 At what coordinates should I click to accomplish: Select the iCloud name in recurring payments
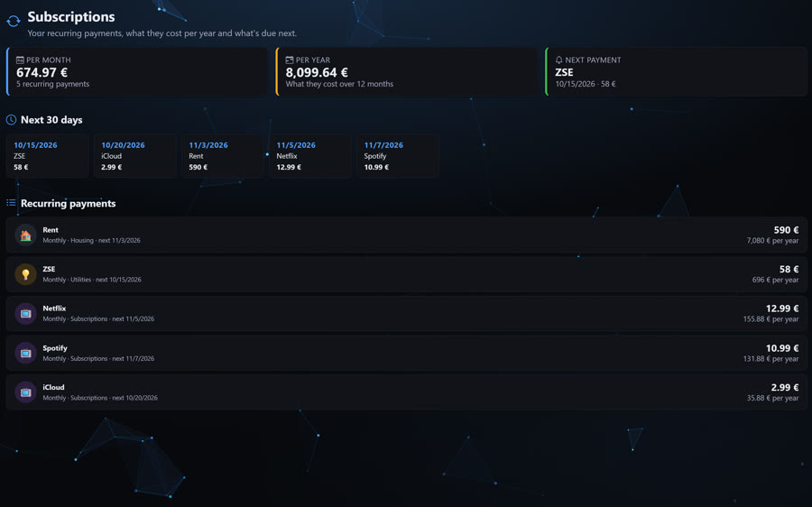(x=53, y=387)
